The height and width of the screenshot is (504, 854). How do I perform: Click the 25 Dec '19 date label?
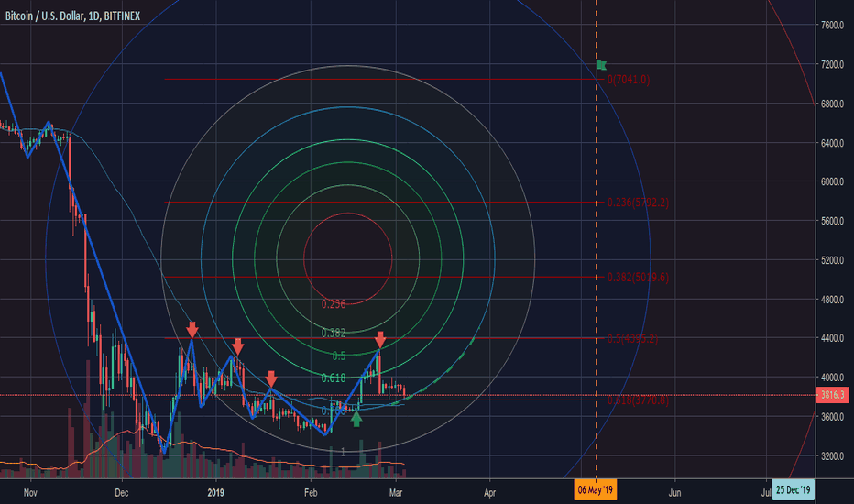tap(793, 490)
